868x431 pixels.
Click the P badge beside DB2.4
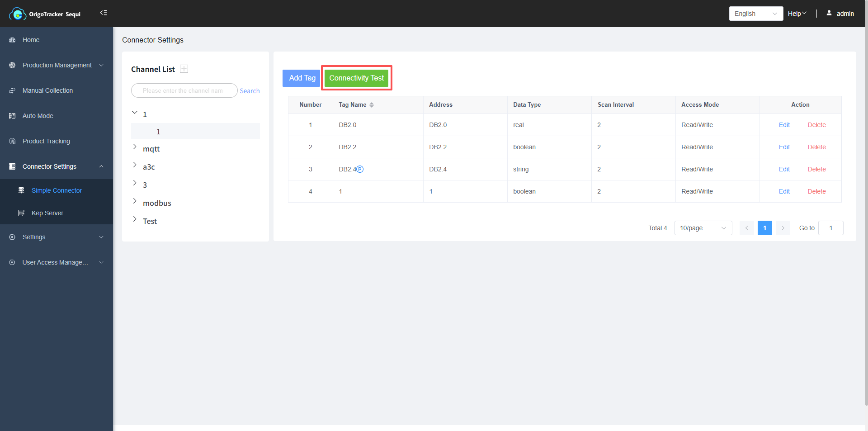tap(360, 169)
